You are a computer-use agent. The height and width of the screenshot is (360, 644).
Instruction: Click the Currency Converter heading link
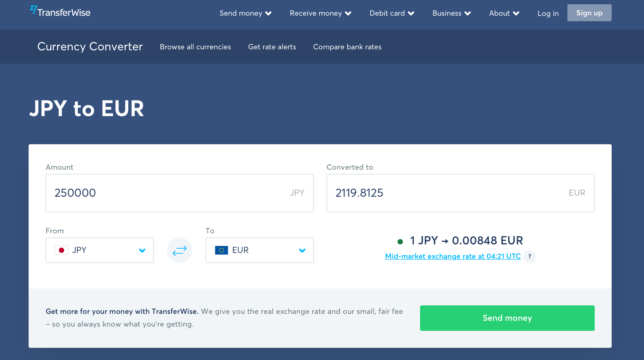coord(90,47)
